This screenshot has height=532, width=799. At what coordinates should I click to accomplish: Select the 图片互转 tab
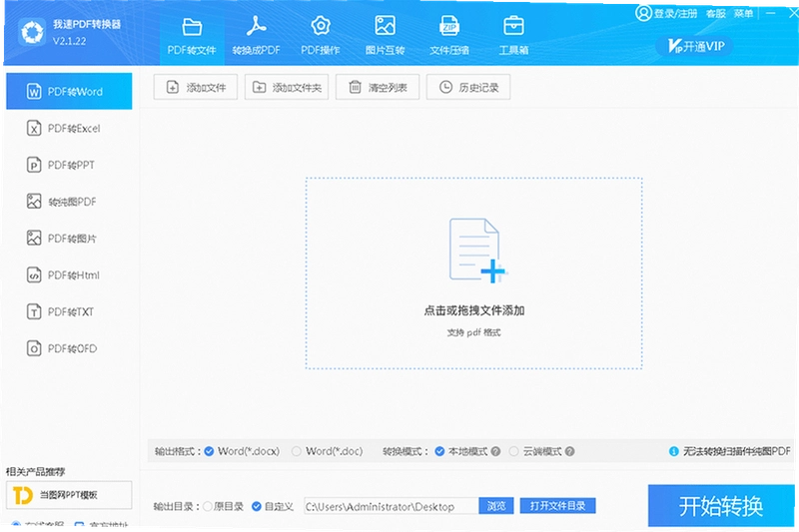385,37
